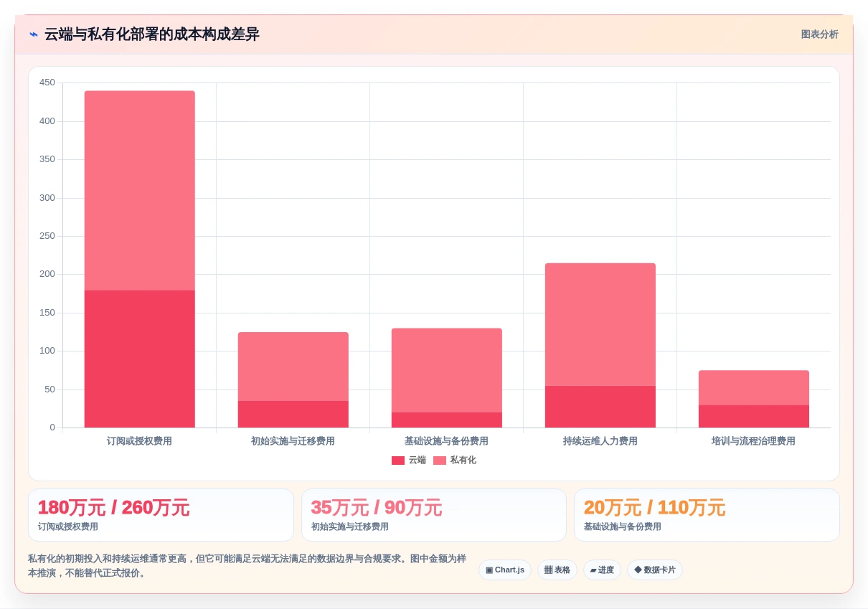This screenshot has height=609, width=868.
Task: Click the 订阅或授权费用 x-axis label
Action: pos(139,441)
